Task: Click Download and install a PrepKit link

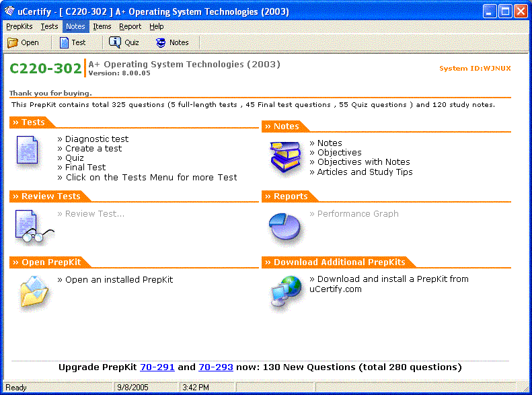Action: [x=389, y=284]
